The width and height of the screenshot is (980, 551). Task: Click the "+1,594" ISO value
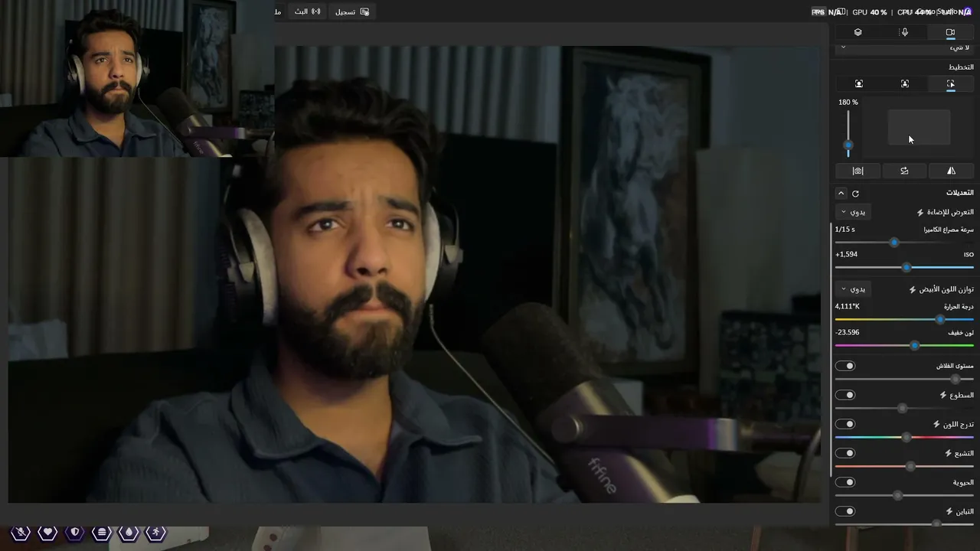[x=847, y=255]
